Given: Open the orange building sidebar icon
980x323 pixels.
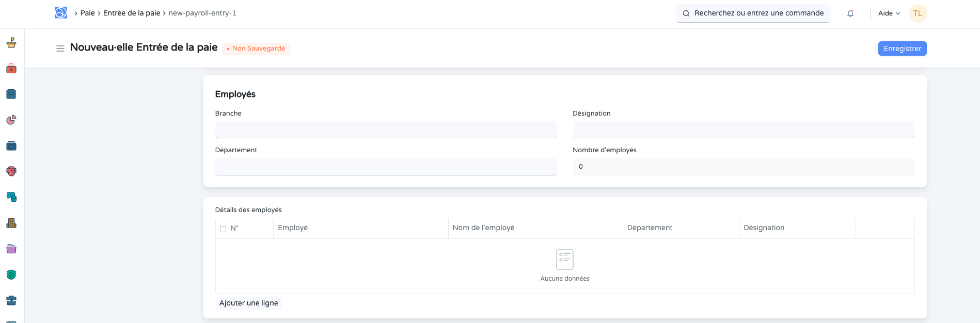Looking at the screenshot, I should (11, 223).
